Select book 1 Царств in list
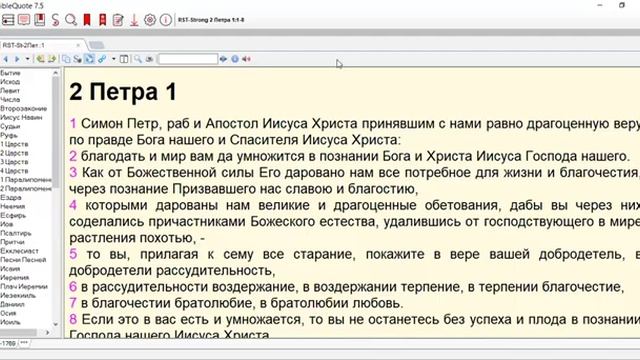Image resolution: width=640 pixels, height=360 pixels. click(x=14, y=144)
